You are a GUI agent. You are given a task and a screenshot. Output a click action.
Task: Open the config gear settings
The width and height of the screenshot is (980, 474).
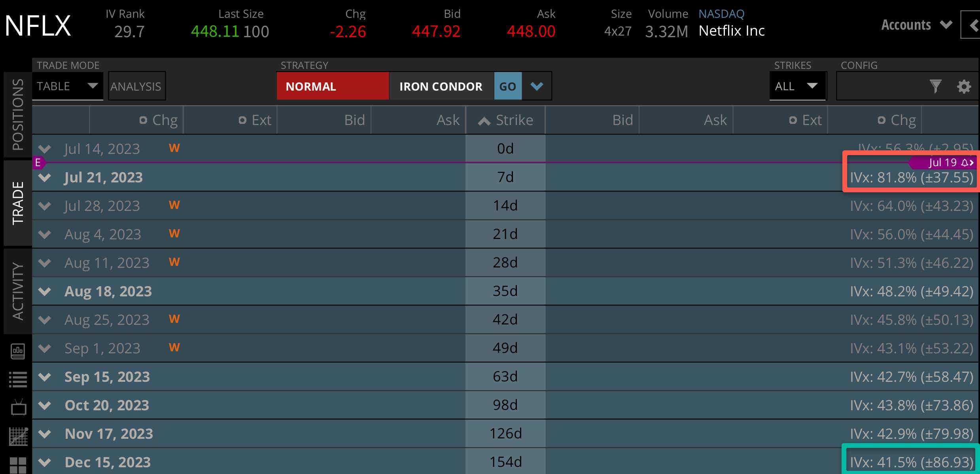[964, 86]
